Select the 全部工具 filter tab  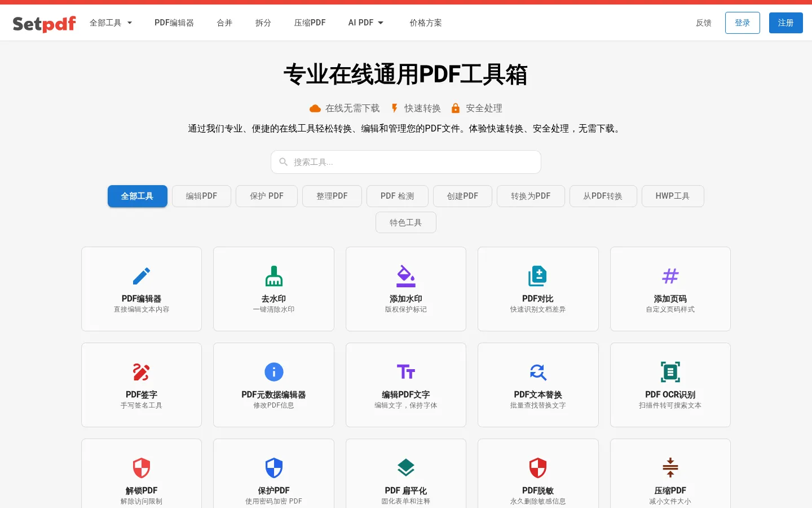coord(138,196)
